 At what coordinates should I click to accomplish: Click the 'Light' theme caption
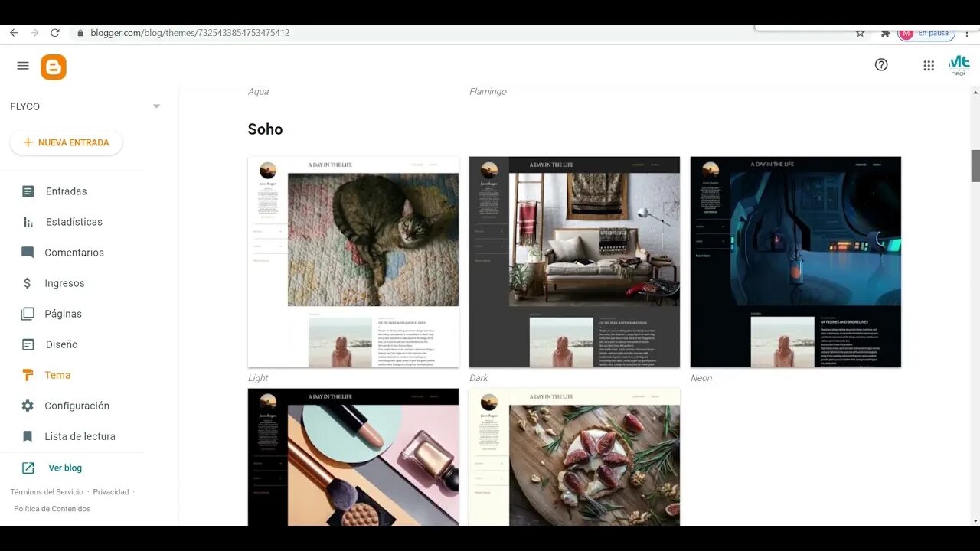pos(258,378)
